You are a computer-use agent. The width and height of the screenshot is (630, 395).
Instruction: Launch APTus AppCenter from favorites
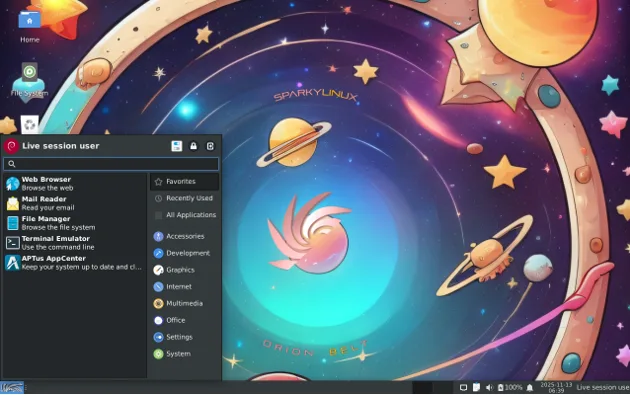click(74, 262)
